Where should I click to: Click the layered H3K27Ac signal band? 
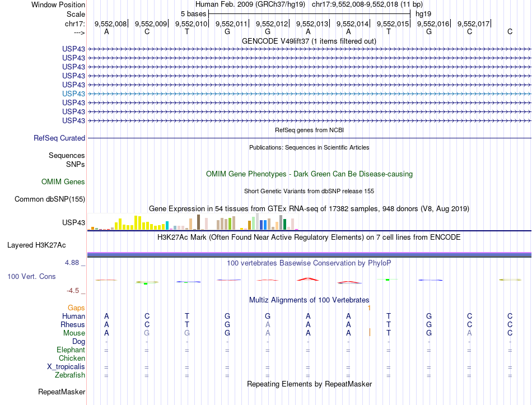click(310, 255)
